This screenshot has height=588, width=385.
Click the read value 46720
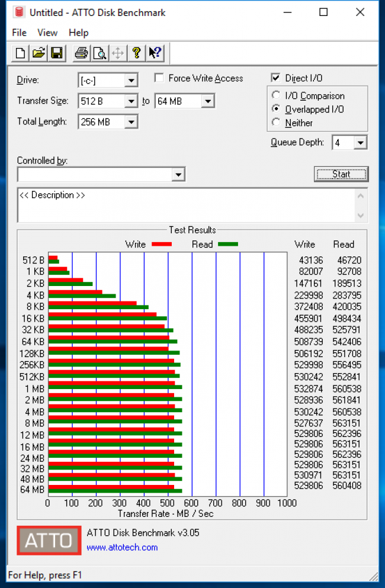[x=349, y=260]
